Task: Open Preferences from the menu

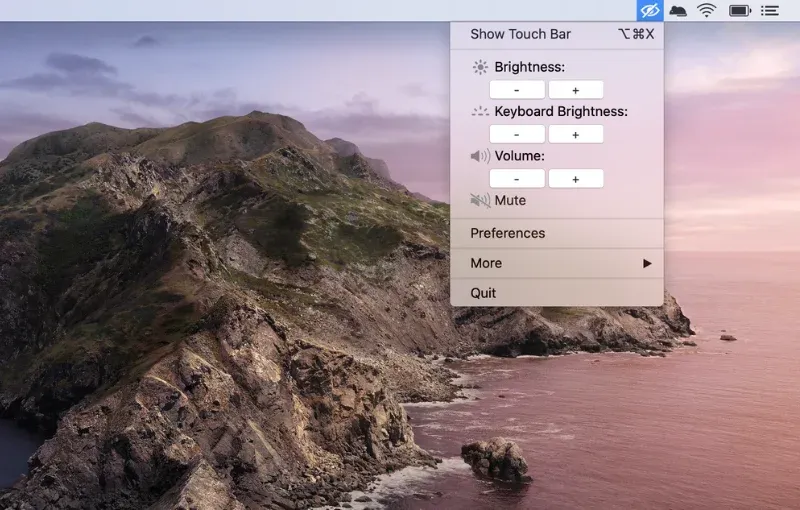Action: click(x=508, y=233)
